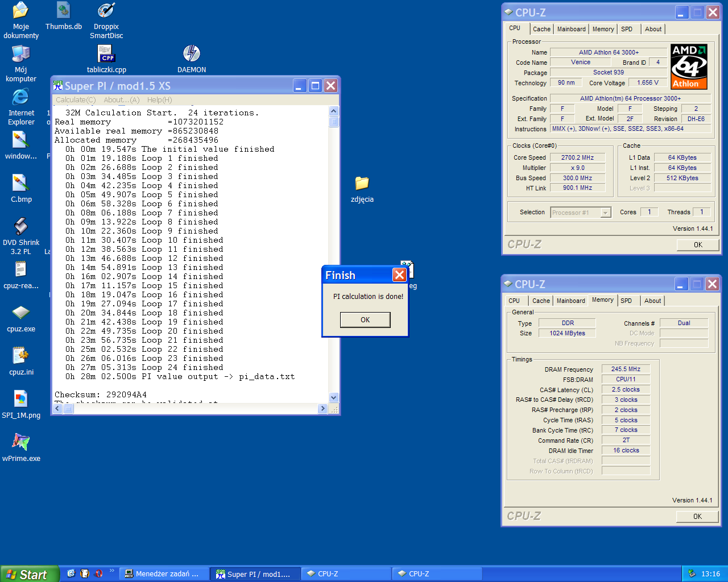Click Loop 24 finished line
728x582 pixels.
144,367
